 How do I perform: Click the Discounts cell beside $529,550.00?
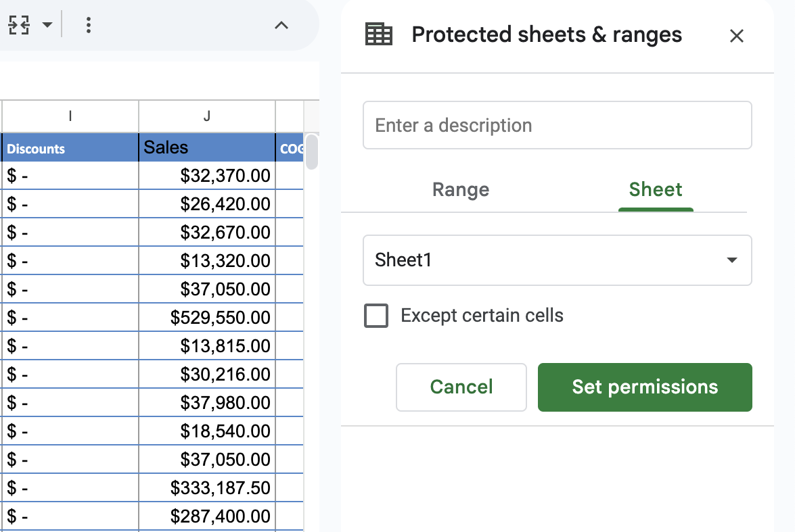[x=70, y=318]
